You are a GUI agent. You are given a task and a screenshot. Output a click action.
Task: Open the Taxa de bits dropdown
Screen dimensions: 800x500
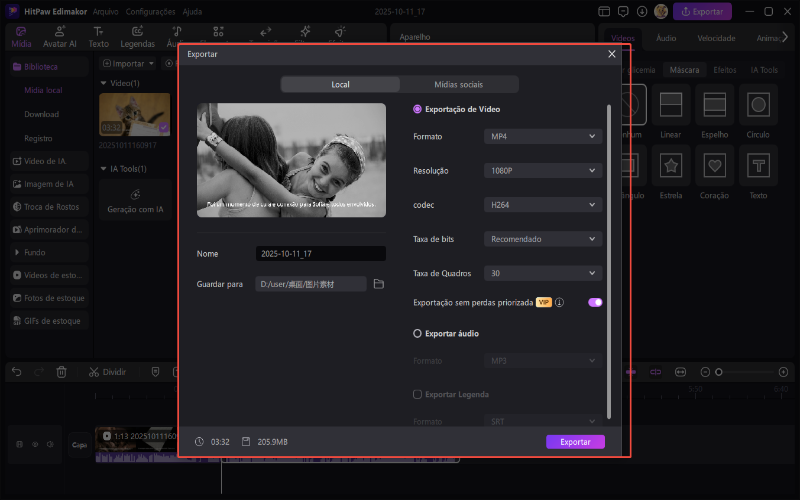[x=543, y=240]
